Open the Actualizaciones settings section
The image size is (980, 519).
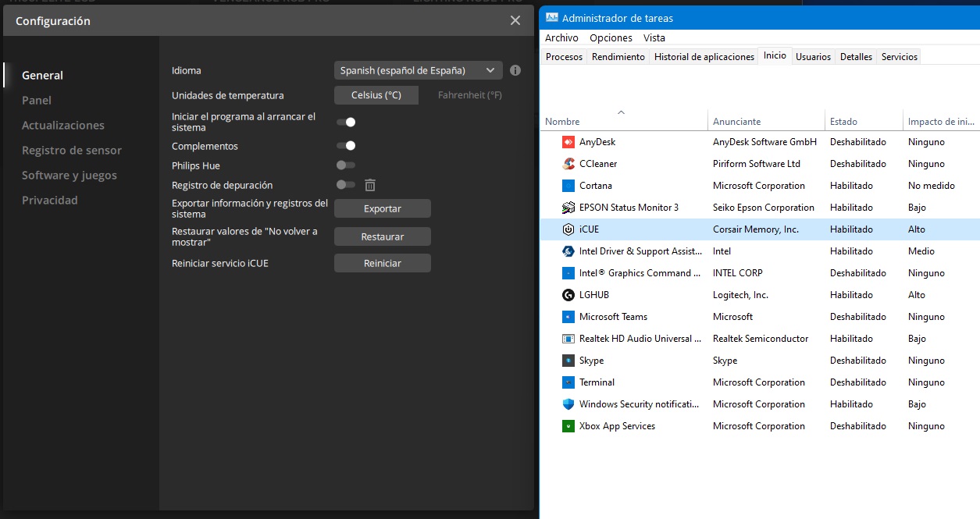[63, 126]
